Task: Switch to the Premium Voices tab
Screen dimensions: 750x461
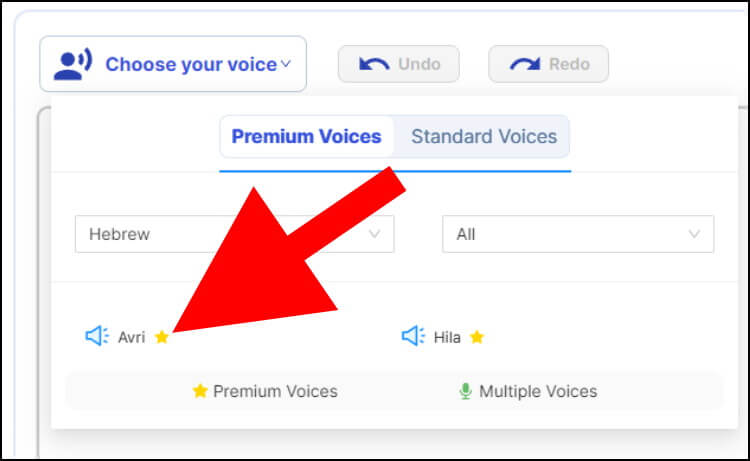Action: pos(307,136)
